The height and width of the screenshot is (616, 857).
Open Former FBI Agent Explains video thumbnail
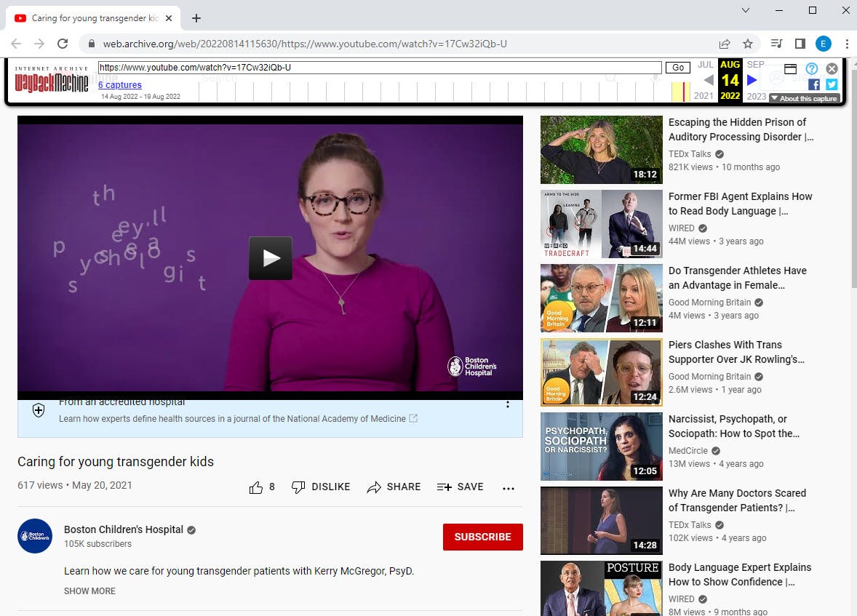point(601,223)
